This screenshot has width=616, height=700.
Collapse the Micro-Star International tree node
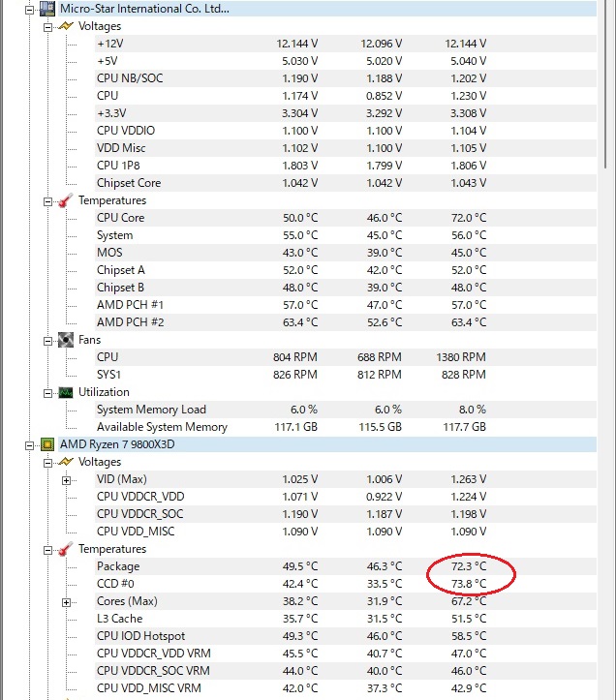(29, 9)
